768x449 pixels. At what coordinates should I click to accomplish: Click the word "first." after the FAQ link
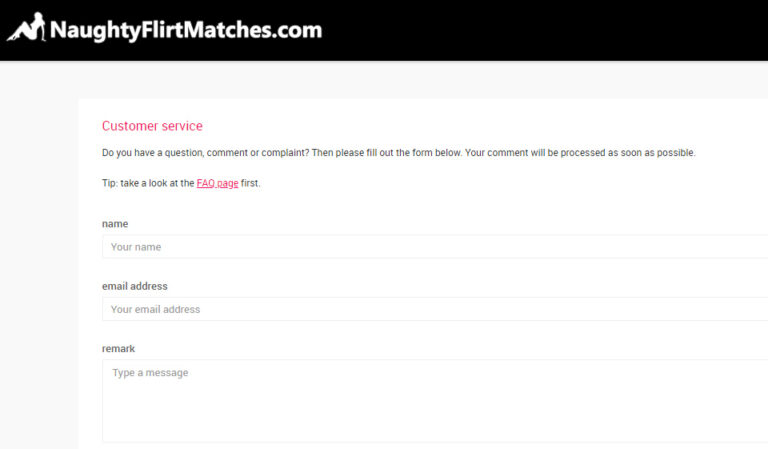click(x=251, y=183)
